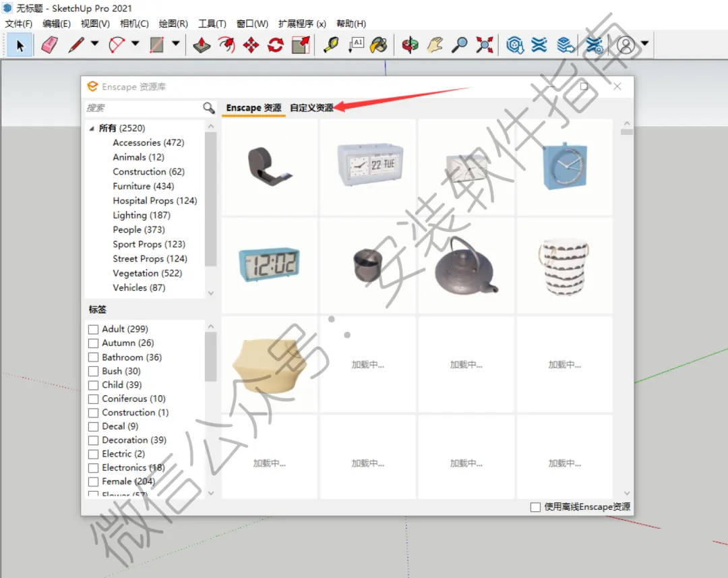Viewport: 728px width, 578px height.
Task: Click the LayOut send icon
Action: coord(566,45)
